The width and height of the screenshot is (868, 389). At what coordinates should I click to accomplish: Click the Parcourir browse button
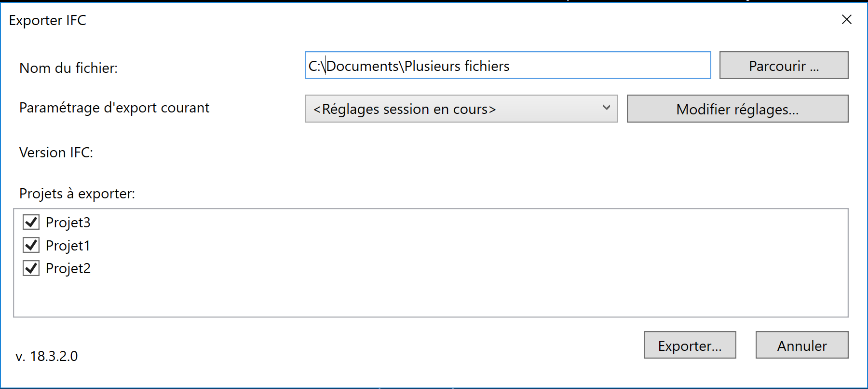pos(784,66)
